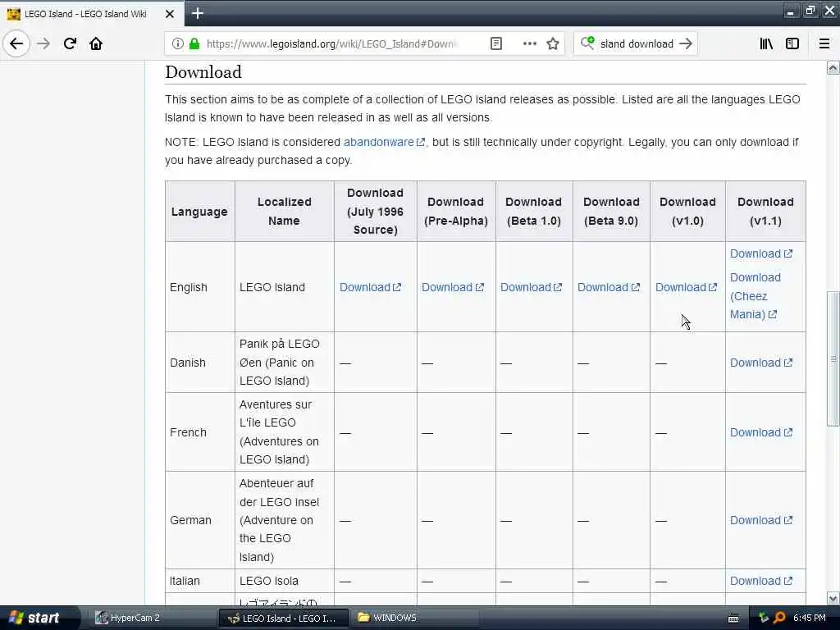
Task: Click the page scrollbar down arrow
Action: [833, 598]
